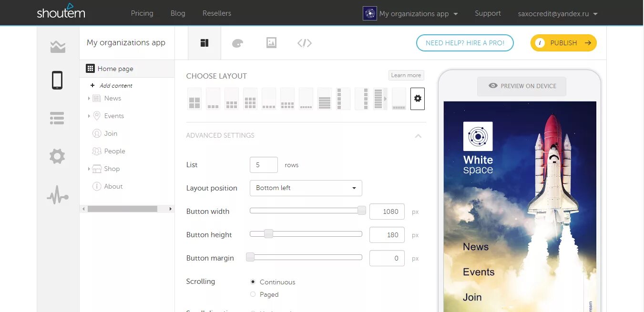Select Shop in the page tree

click(112, 169)
